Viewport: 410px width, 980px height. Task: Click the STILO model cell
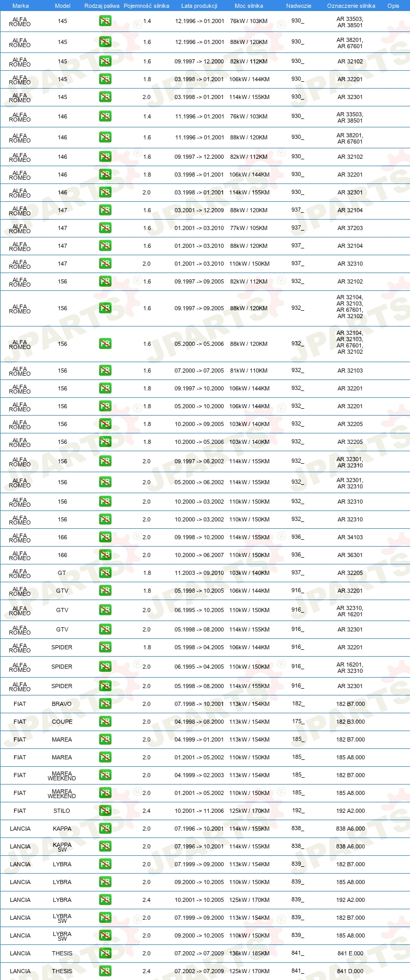pyautogui.click(x=62, y=811)
